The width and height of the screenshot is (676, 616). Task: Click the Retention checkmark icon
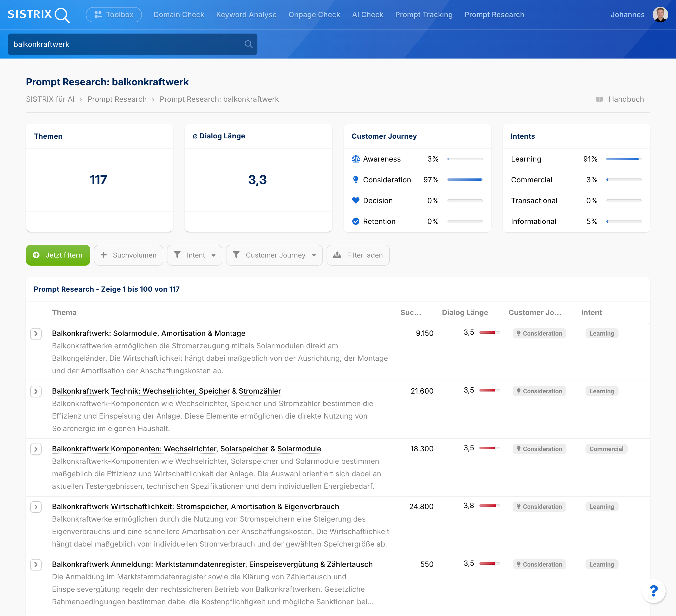click(x=356, y=221)
